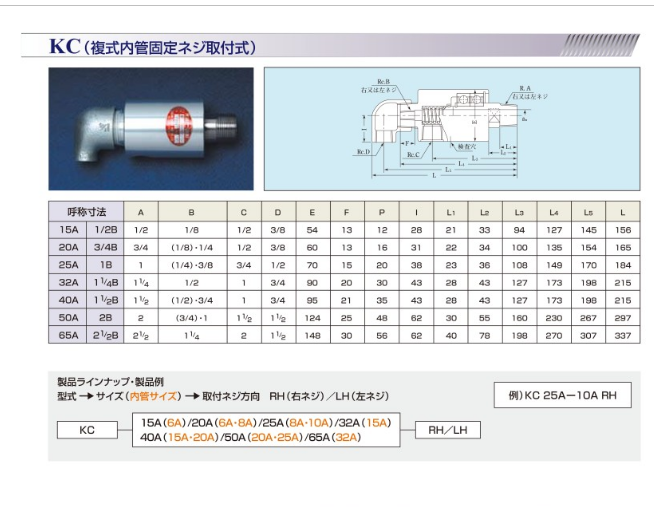Screen dimensions: 654x507
Task: Click the L5 value 307
Action: coord(588,336)
